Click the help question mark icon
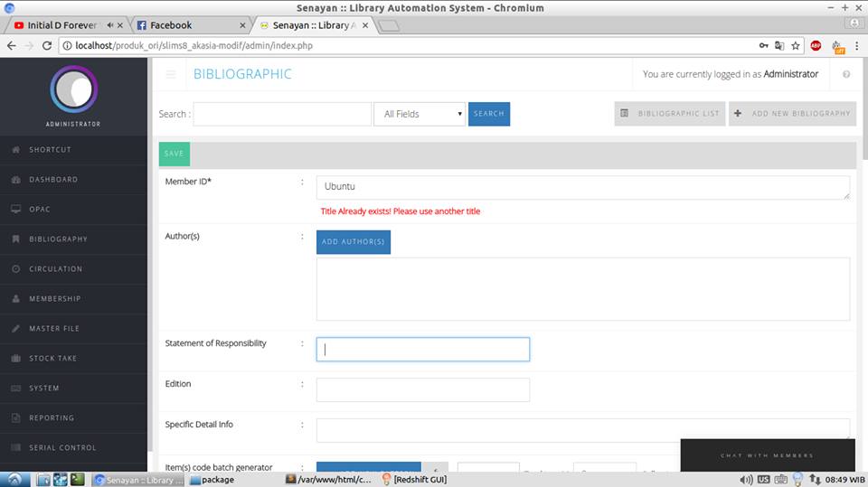This screenshot has height=487, width=868. click(846, 74)
